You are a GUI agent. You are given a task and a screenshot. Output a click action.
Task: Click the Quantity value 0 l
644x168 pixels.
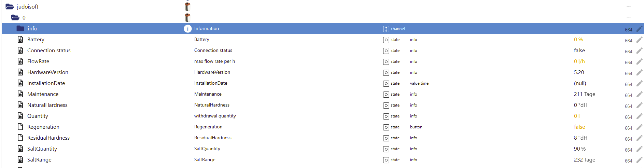pos(577,116)
